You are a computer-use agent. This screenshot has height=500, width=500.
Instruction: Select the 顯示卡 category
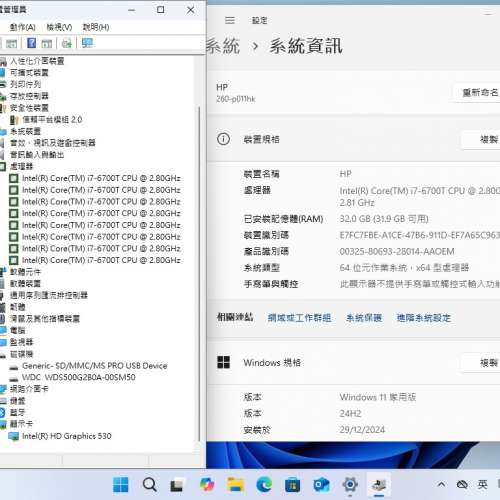(21, 424)
